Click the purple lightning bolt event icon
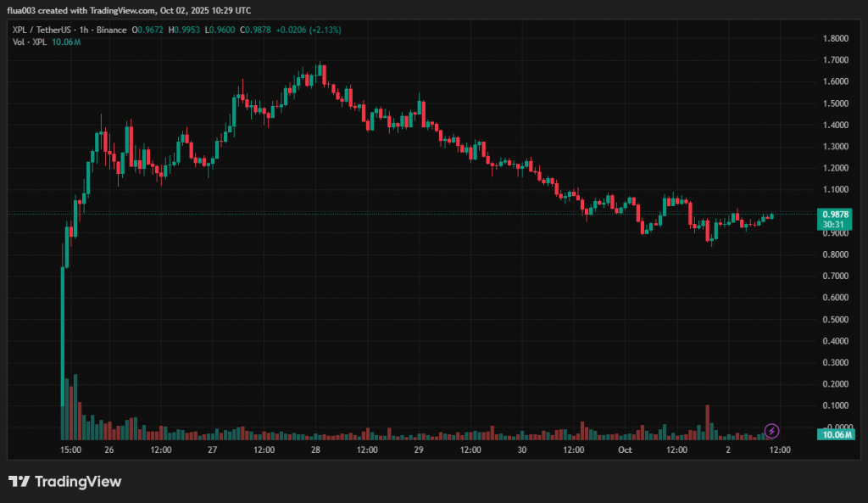Screen dimensions: 868x503 pos(771,431)
